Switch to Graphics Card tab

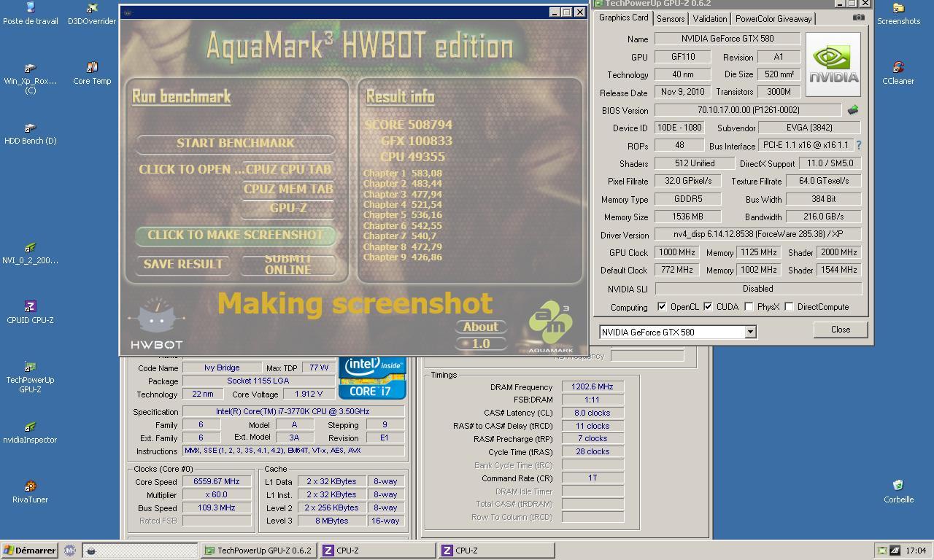tap(623, 17)
